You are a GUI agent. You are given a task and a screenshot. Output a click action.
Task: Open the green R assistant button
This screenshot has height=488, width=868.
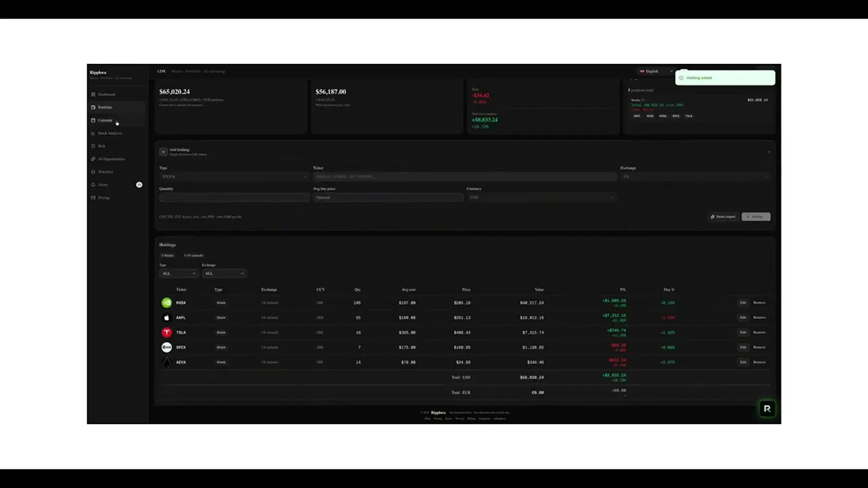click(767, 409)
